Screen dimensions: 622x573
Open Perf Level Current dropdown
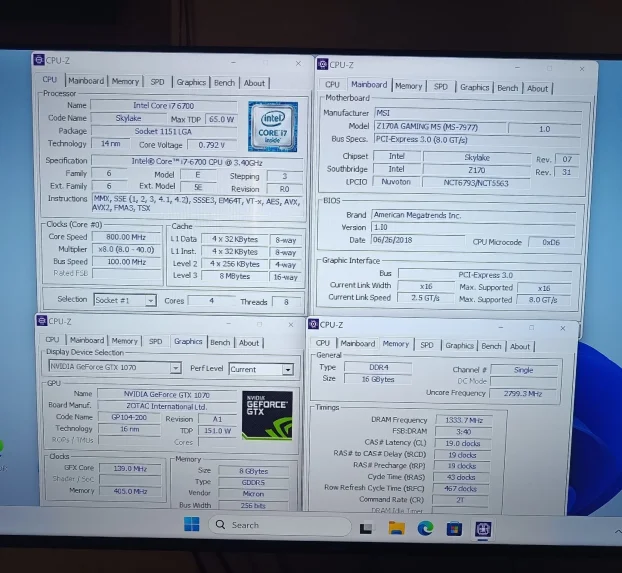click(x=261, y=369)
